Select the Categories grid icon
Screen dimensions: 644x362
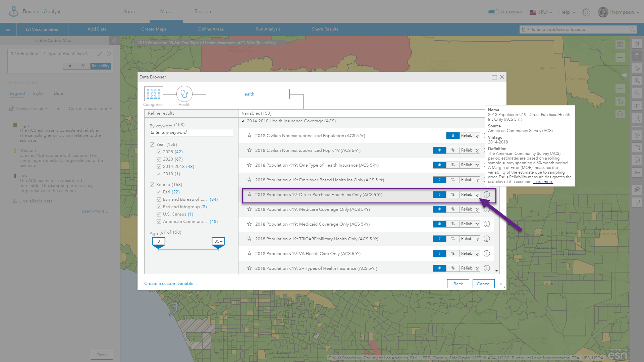click(154, 94)
